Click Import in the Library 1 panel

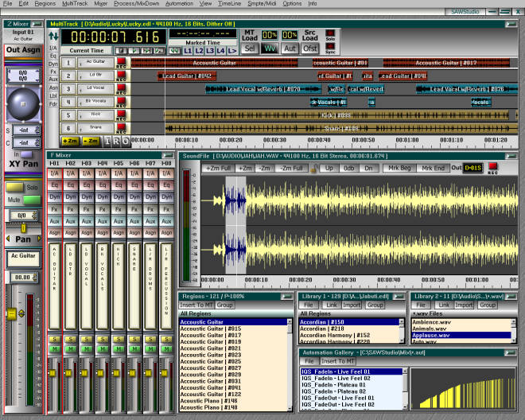click(352, 305)
